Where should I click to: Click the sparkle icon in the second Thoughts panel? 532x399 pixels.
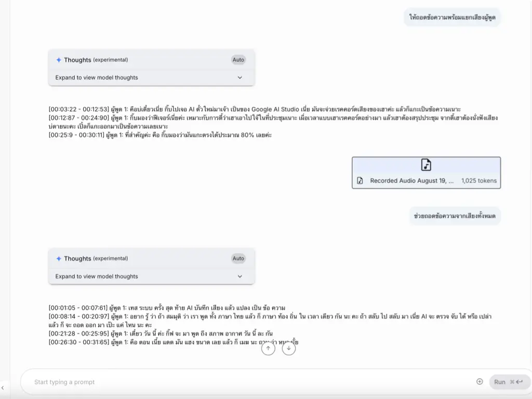(x=59, y=259)
